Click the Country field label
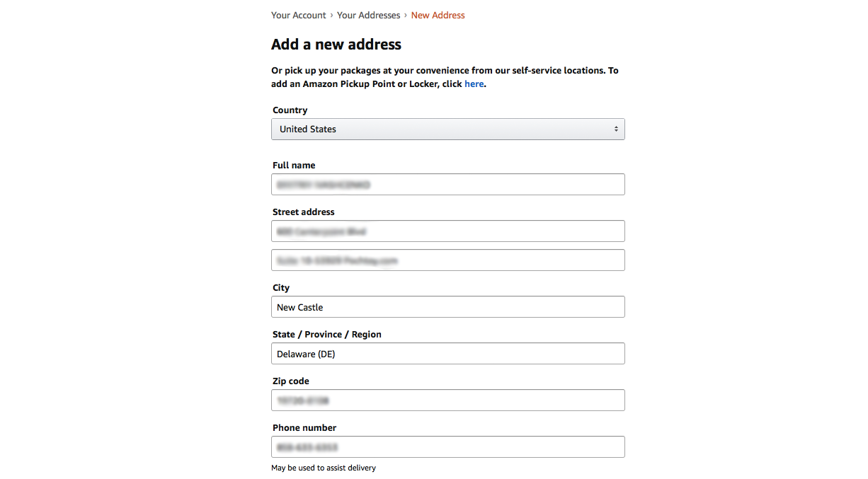This screenshot has width=868, height=479. point(290,110)
